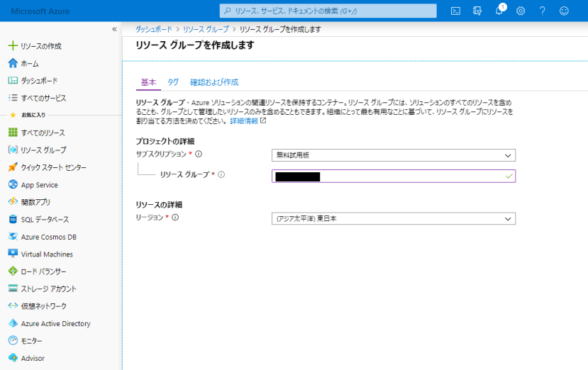This screenshot has height=370, width=588.
Task: Click the ロード バランサー diamond icon
Action: (x=13, y=271)
